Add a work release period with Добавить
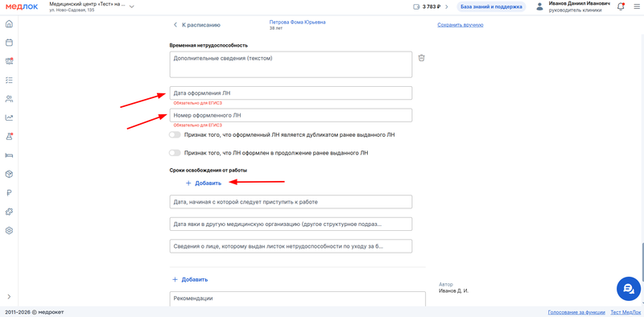Viewport: 644px width, 317px height. pyautogui.click(x=204, y=183)
